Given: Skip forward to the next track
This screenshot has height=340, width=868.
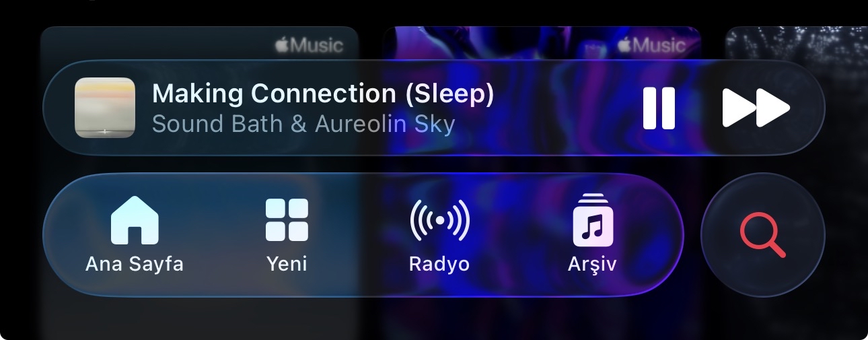Looking at the screenshot, I should point(756,108).
